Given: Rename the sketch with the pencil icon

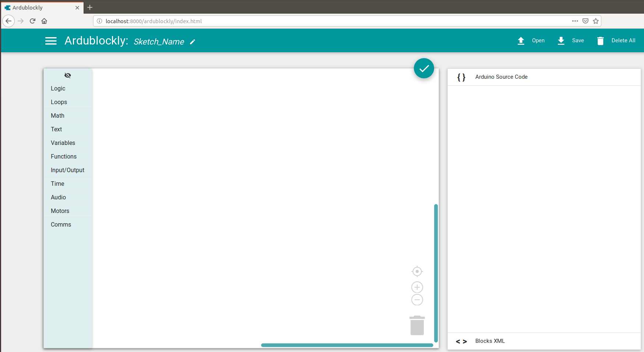Looking at the screenshot, I should pyautogui.click(x=193, y=42).
